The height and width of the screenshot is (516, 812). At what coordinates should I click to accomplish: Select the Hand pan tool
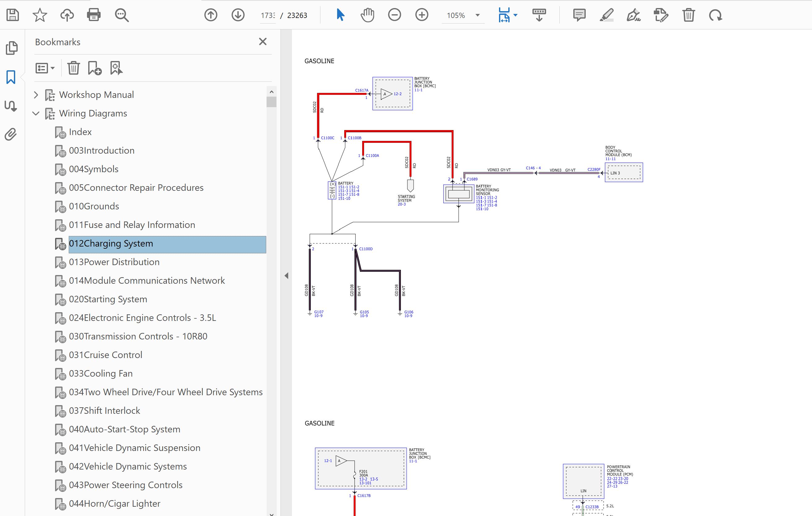click(x=367, y=15)
